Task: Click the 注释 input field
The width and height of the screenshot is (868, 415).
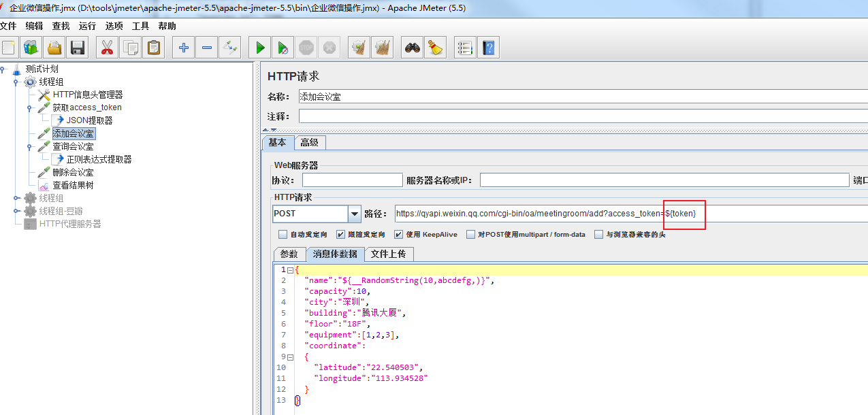Action: tap(583, 116)
